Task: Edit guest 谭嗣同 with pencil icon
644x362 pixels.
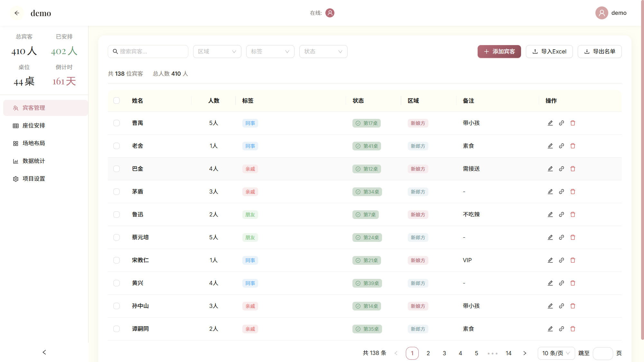Action: [550, 329]
